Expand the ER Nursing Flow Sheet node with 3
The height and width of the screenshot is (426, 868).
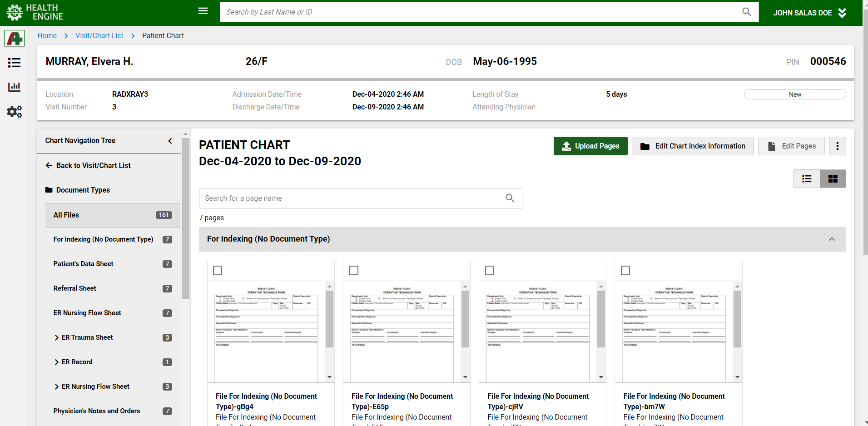56,386
